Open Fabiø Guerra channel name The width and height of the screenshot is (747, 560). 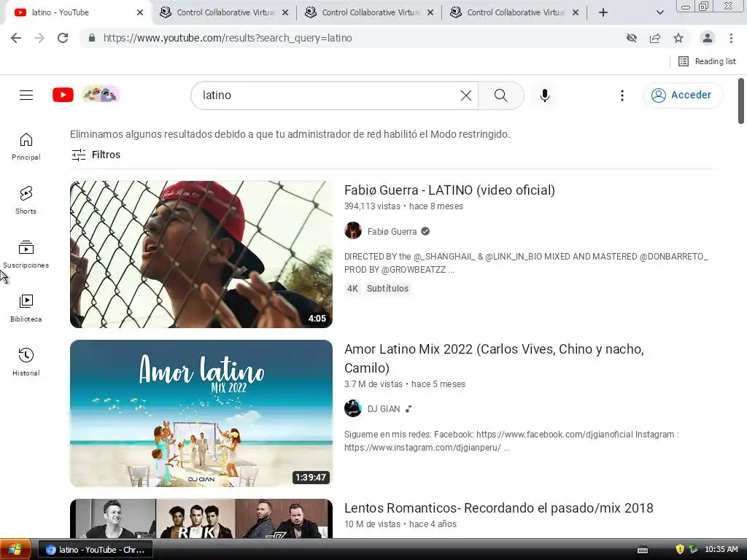point(392,231)
